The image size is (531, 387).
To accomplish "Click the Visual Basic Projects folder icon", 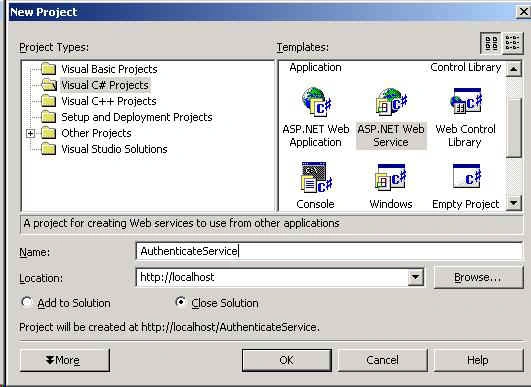I will 49,69.
